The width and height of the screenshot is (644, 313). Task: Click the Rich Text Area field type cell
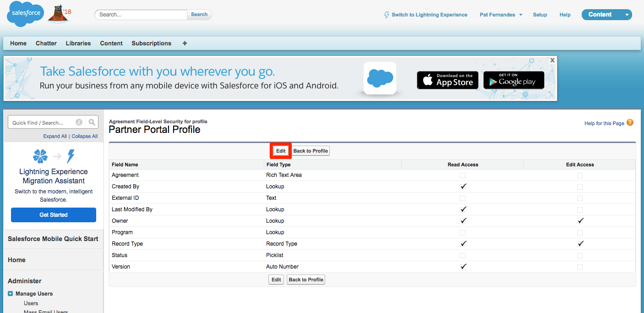coord(284,175)
